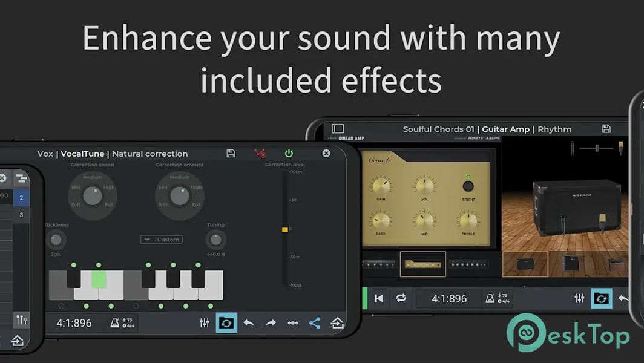Screen dimensions: 644x363
Task: Open the mixer sliders icon on far-left phone
Action: [x=21, y=319]
